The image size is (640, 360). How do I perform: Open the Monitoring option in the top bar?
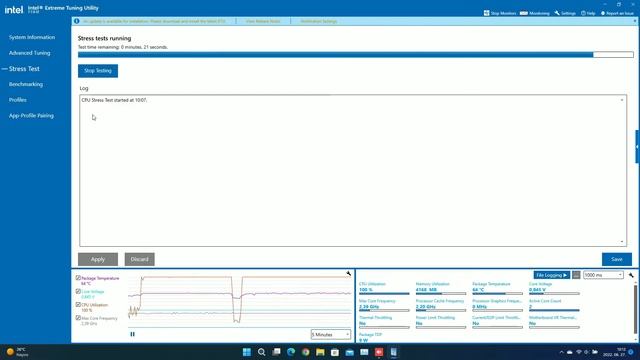tap(535, 13)
